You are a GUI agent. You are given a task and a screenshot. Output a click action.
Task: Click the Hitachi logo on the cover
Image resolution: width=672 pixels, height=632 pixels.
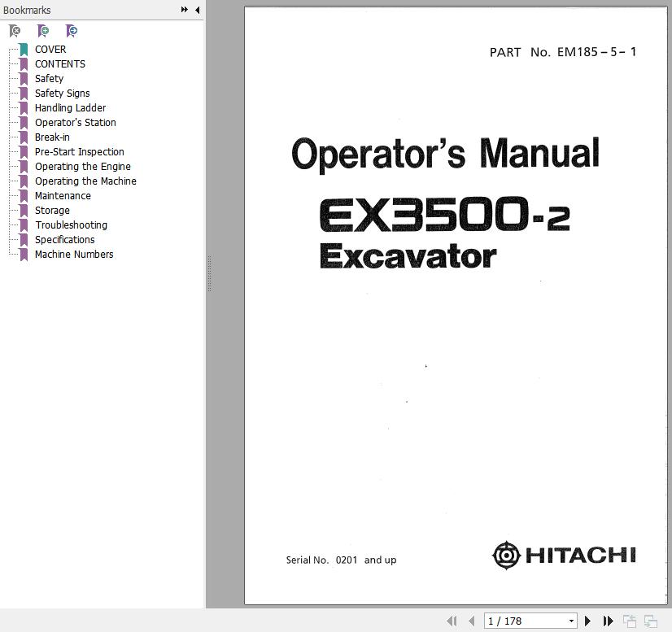point(564,556)
